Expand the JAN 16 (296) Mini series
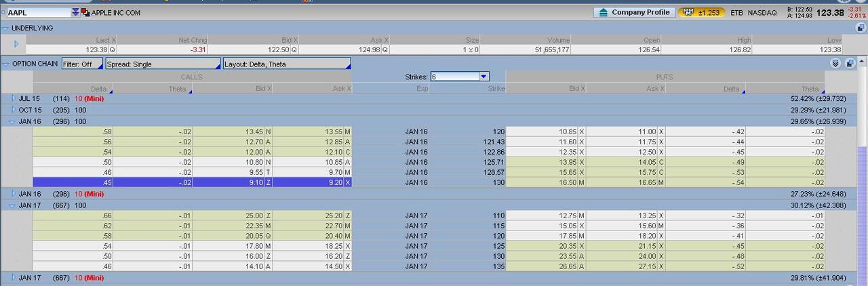This screenshot has width=868, height=286. [x=14, y=194]
